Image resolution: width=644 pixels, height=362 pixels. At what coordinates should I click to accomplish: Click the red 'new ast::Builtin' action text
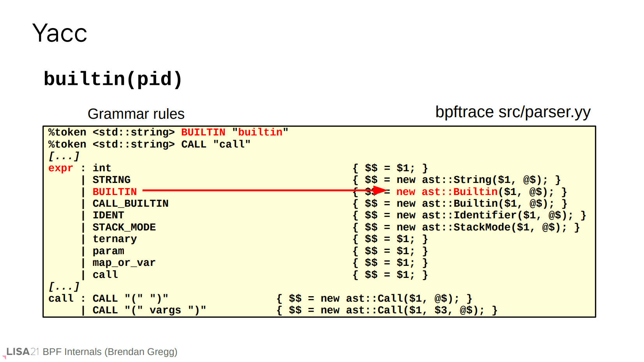pos(447,192)
